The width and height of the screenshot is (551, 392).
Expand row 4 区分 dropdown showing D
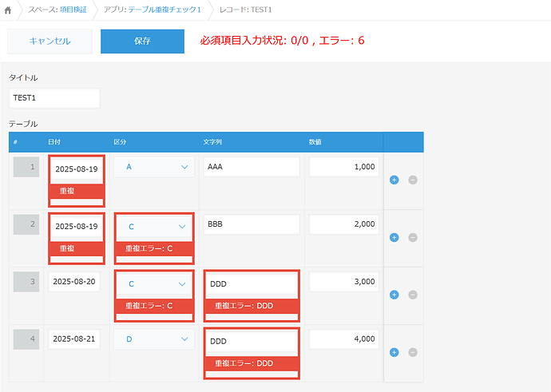pyautogui.click(x=153, y=339)
